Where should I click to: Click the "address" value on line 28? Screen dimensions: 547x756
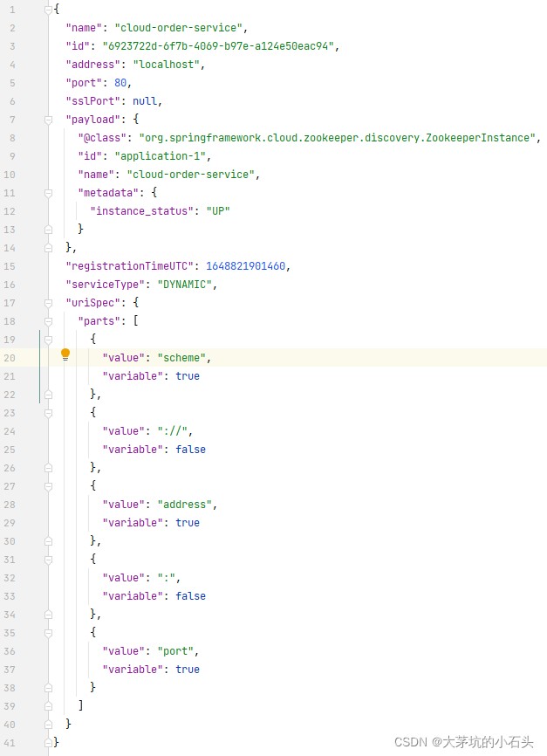click(185, 505)
